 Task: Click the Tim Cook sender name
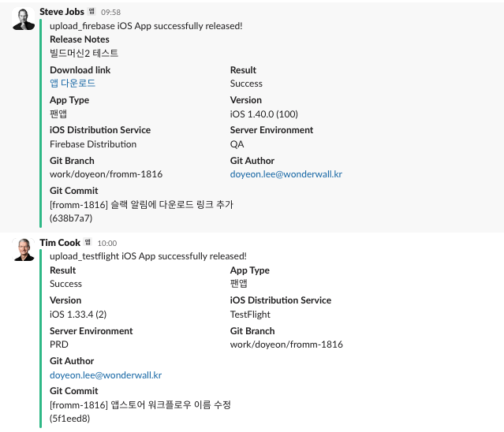tap(60, 243)
